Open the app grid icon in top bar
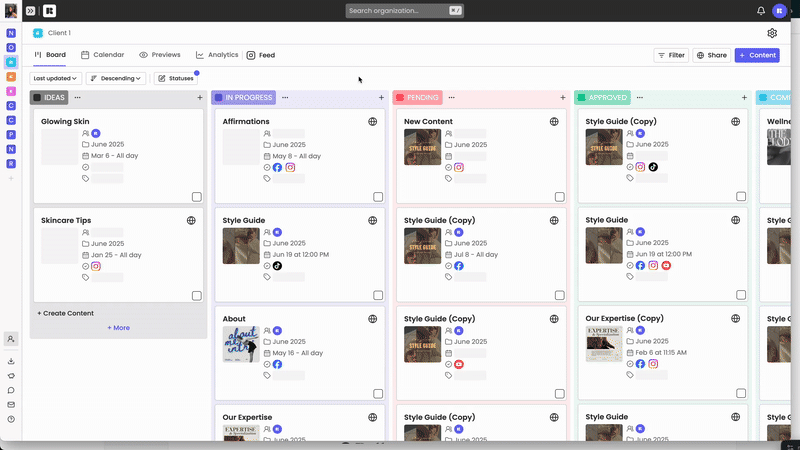The image size is (800, 450). tap(49, 11)
